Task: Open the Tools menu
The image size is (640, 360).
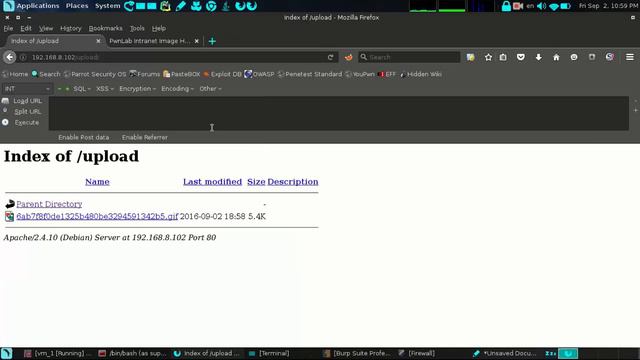Action: click(x=137, y=28)
